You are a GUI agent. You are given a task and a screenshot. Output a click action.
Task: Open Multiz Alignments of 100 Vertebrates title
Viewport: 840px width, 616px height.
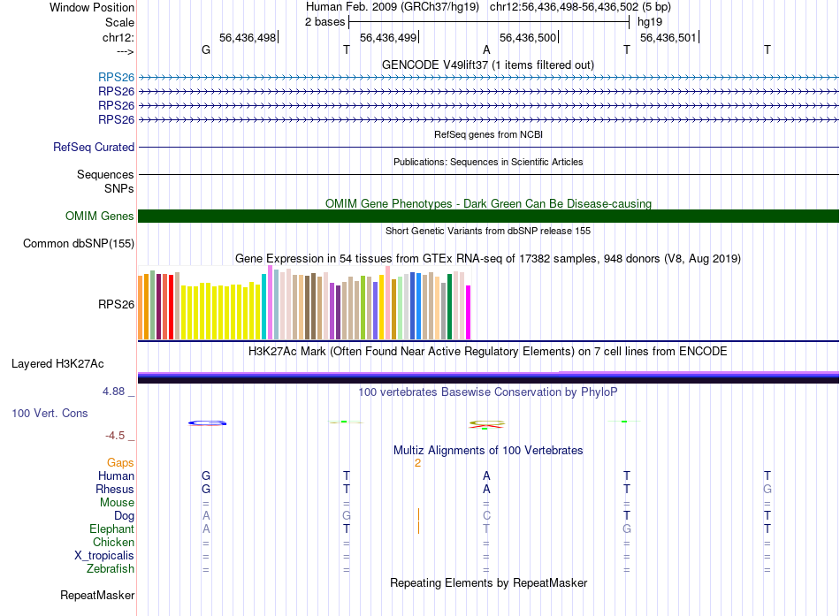[488, 451]
